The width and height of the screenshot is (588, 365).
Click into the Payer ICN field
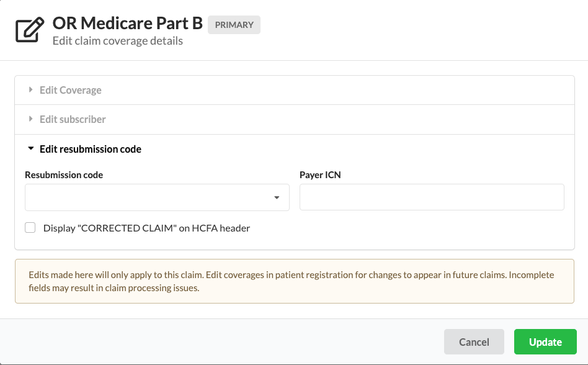pos(432,197)
